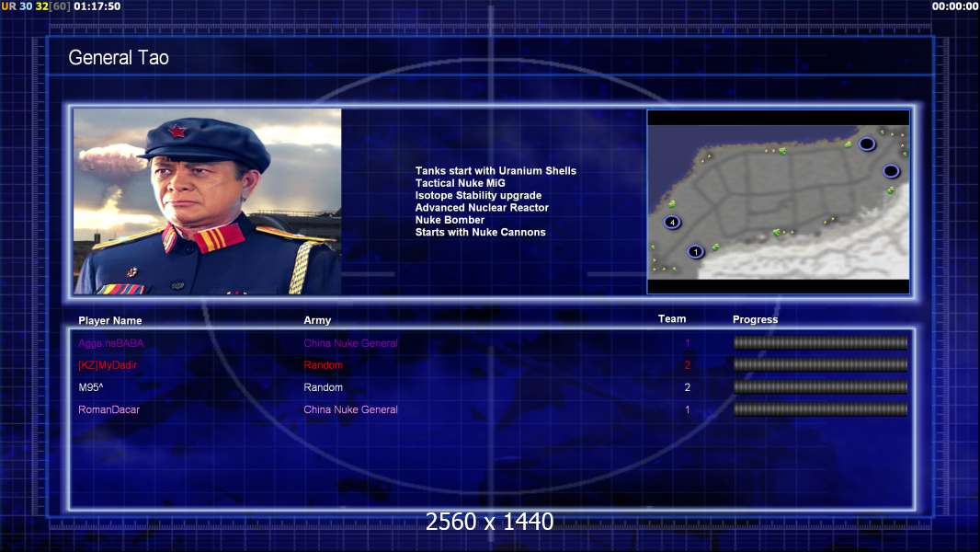Click the Player Name column header
The image size is (980, 552).
tap(110, 321)
